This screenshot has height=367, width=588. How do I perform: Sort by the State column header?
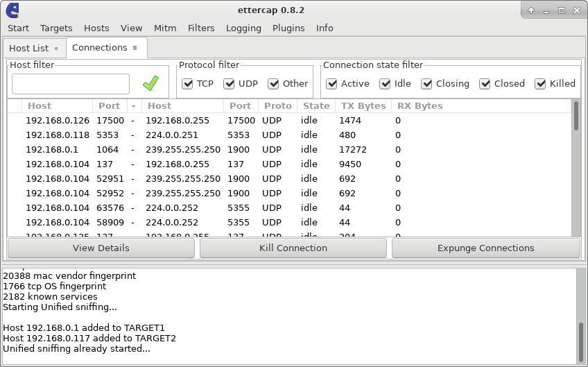tap(316, 106)
